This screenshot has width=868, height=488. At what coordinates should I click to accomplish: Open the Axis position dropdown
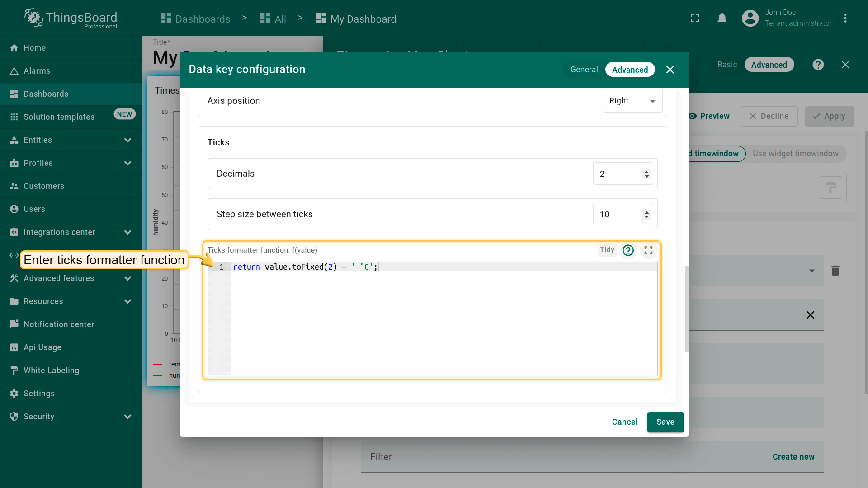click(x=632, y=101)
